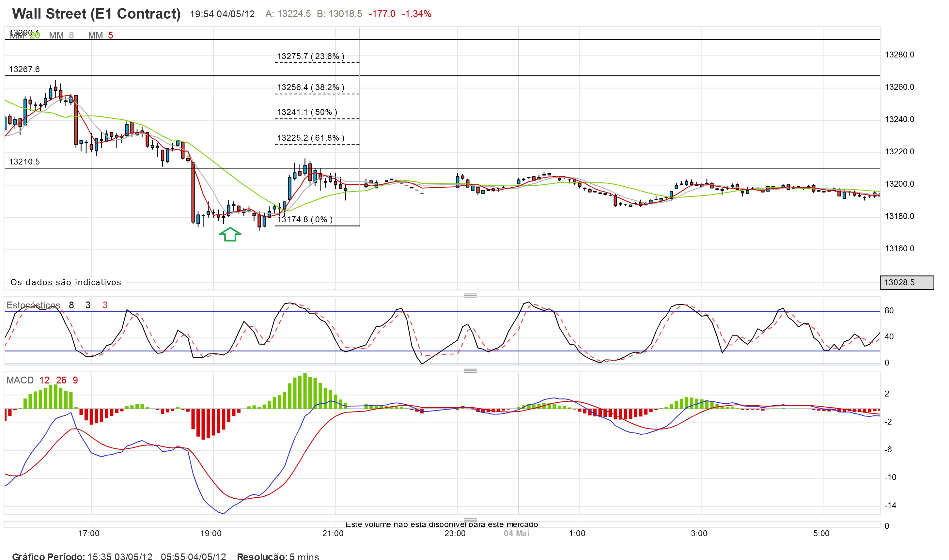Click the 13280.0 price axis label
Viewport: 949px width, 560px height.
click(x=900, y=55)
